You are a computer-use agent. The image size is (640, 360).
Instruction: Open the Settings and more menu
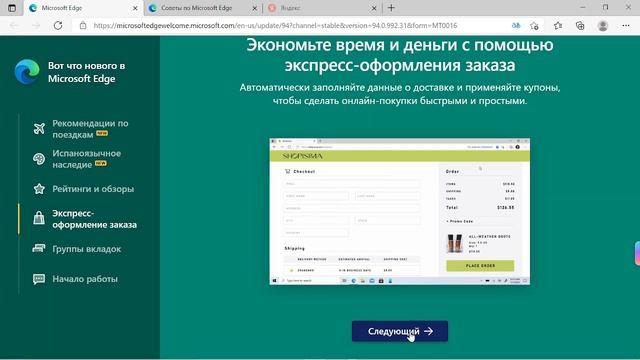(626, 25)
